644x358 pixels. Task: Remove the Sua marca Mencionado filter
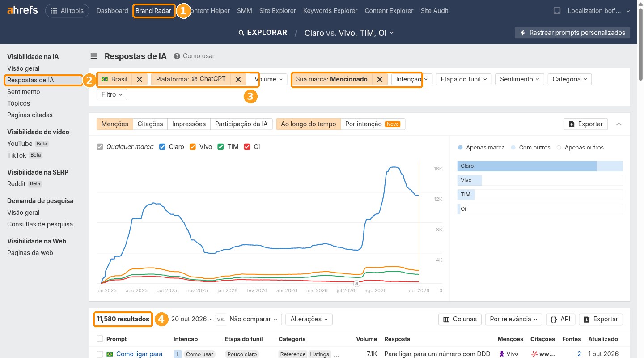tap(380, 79)
